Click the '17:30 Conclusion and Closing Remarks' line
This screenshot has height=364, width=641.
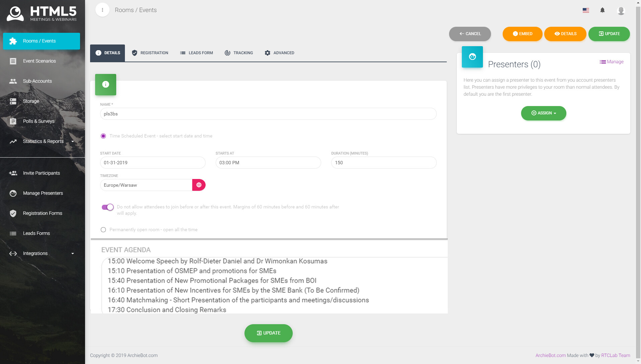tap(167, 310)
